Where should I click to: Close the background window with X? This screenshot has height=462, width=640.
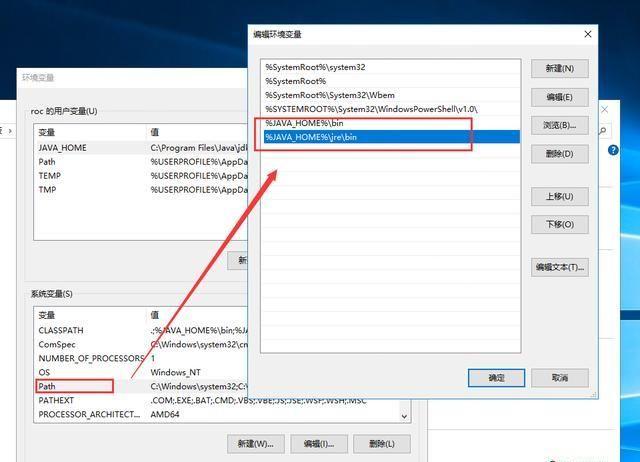605,109
